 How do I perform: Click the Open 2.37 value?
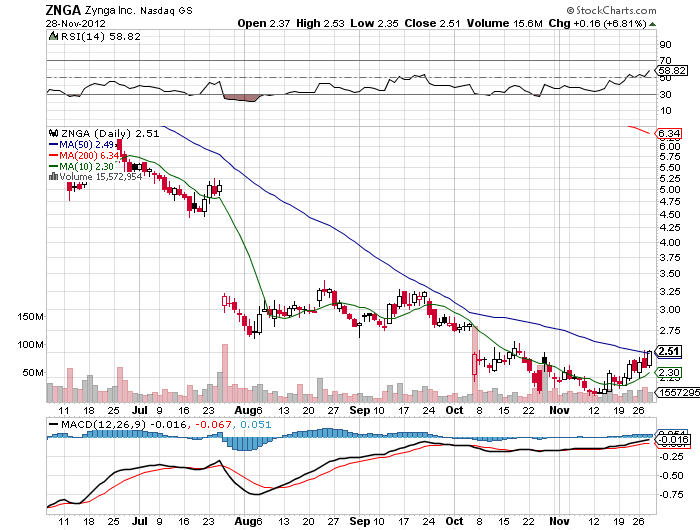point(263,23)
